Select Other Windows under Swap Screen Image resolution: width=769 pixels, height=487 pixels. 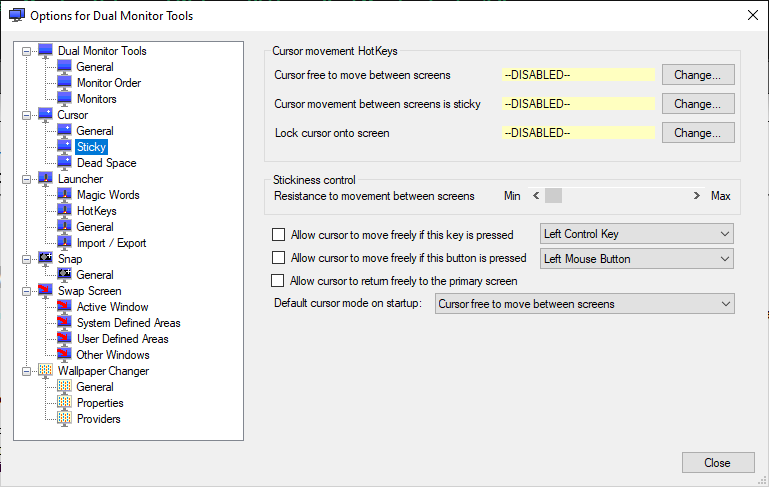point(113,355)
